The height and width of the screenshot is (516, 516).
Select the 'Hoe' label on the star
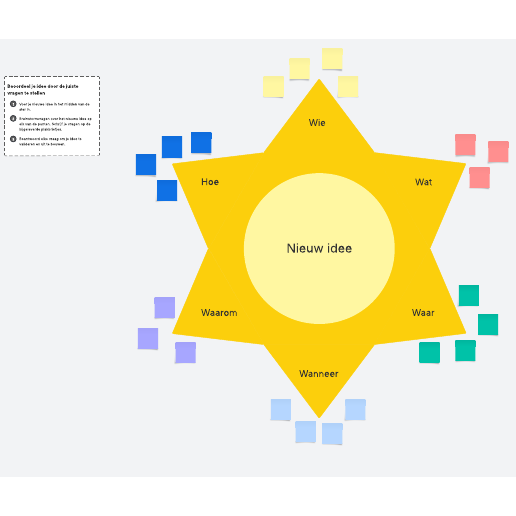[210, 182]
